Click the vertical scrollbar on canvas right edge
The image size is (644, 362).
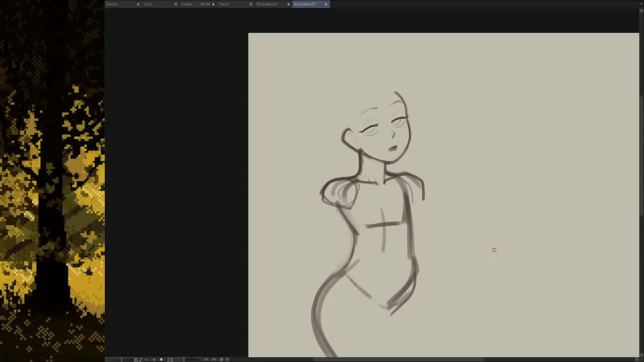tap(641, 151)
